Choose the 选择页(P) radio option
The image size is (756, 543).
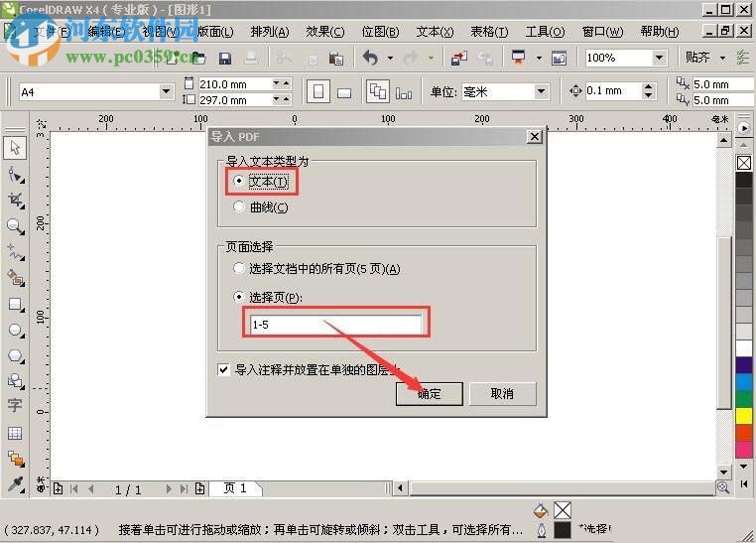click(239, 297)
